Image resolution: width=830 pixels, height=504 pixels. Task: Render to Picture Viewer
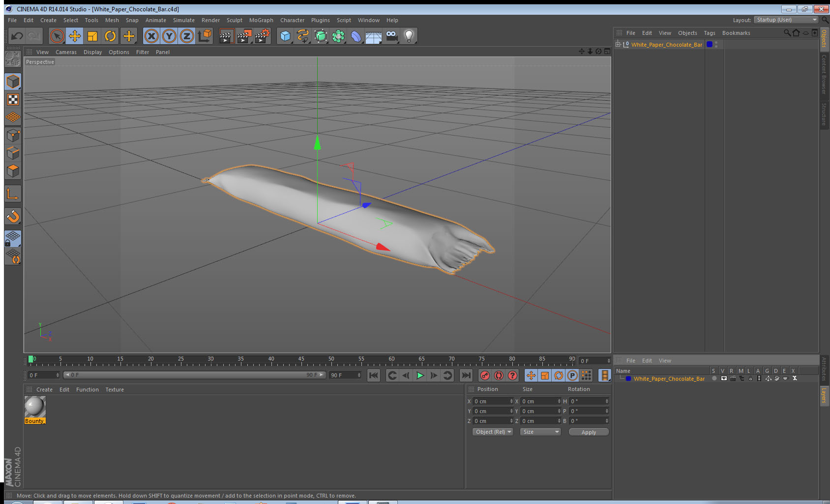244,36
